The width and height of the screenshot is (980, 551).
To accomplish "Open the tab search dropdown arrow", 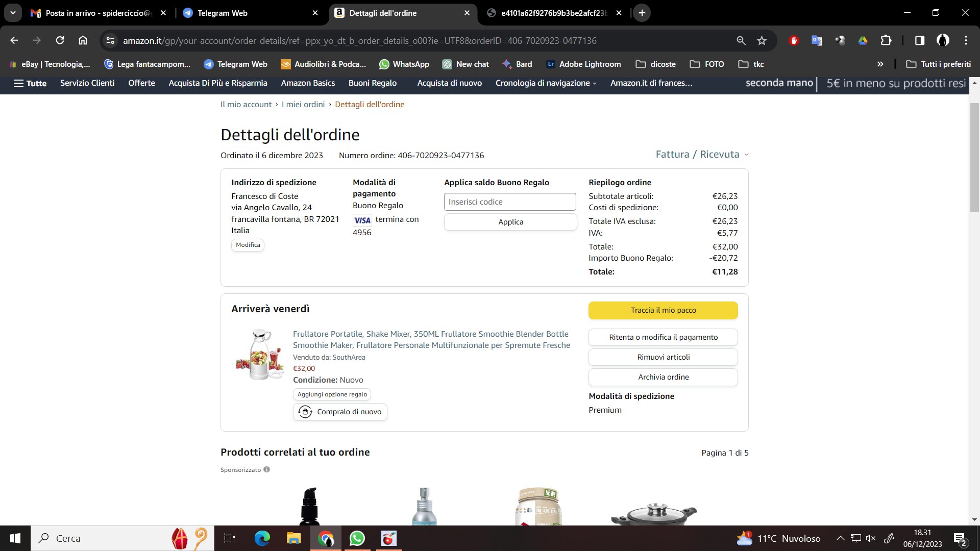I will tap(13, 13).
